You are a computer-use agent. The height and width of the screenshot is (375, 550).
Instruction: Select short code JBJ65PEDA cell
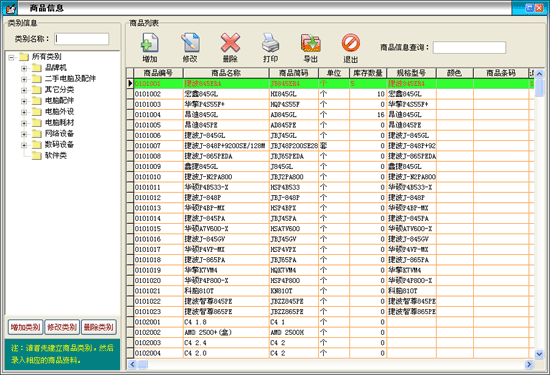(294, 156)
